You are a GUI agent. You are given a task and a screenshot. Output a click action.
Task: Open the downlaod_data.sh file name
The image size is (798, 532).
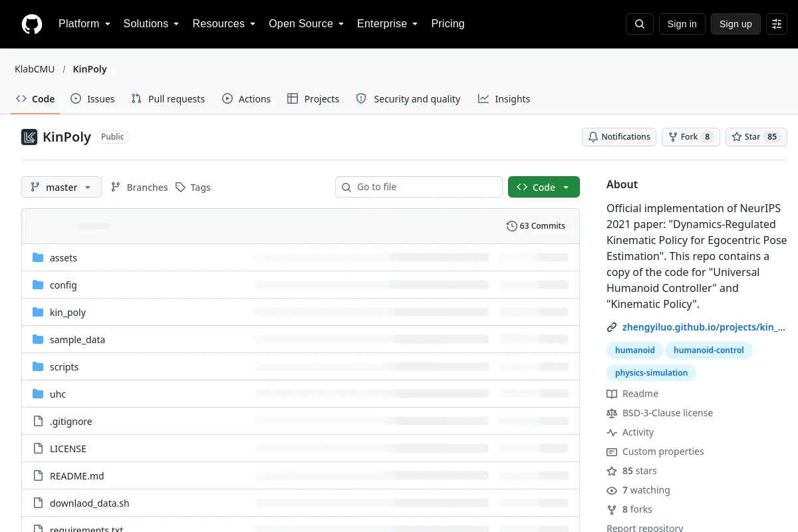coord(90,503)
